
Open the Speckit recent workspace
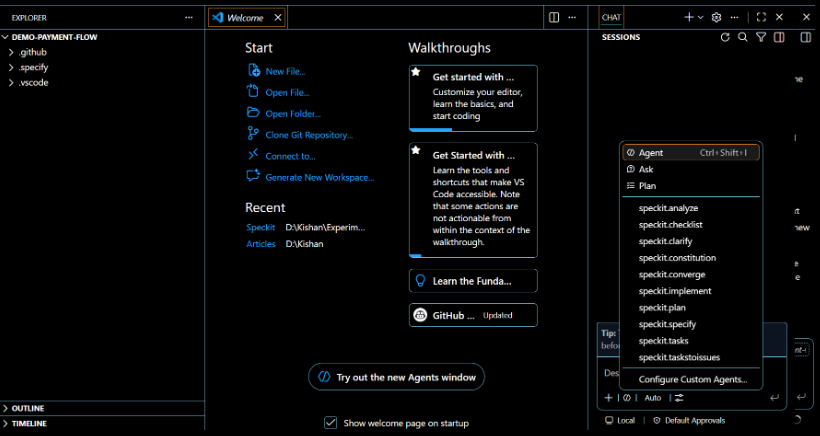point(260,228)
